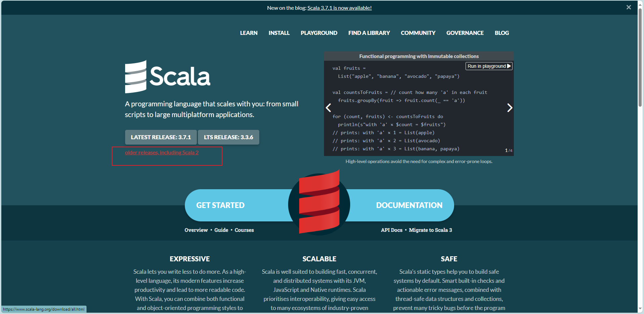This screenshot has width=644, height=314.
Task: Click the Scala tagline text
Action: (212, 109)
